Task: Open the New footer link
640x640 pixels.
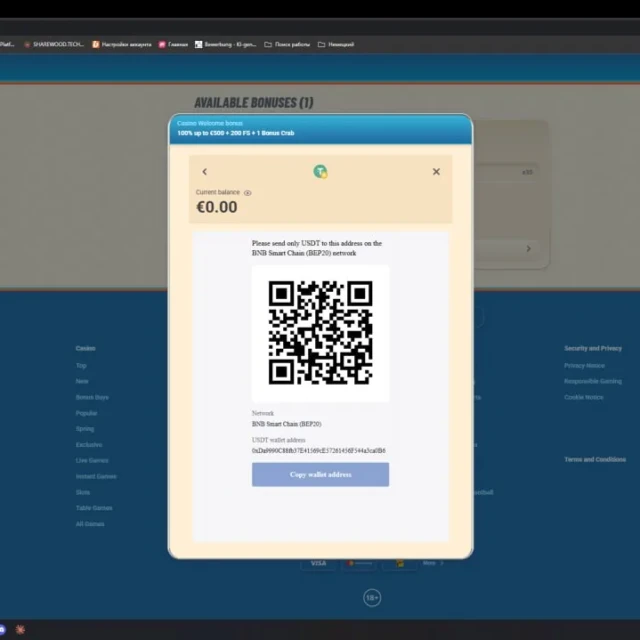Action: click(82, 381)
